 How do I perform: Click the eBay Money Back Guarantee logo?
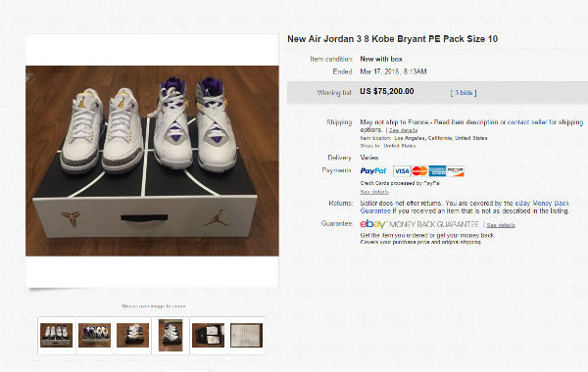pyautogui.click(x=419, y=224)
